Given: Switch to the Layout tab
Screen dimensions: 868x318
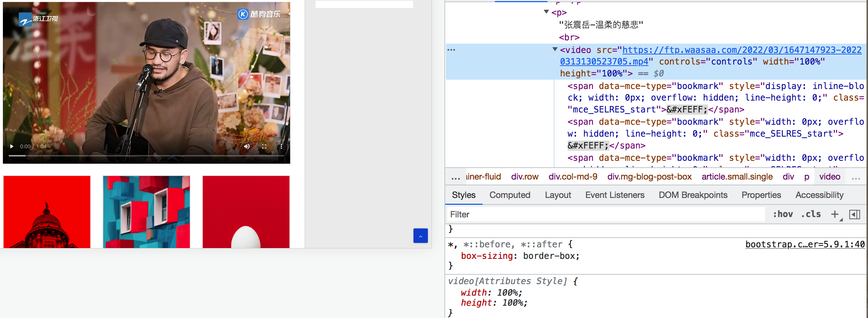Looking at the screenshot, I should [558, 195].
